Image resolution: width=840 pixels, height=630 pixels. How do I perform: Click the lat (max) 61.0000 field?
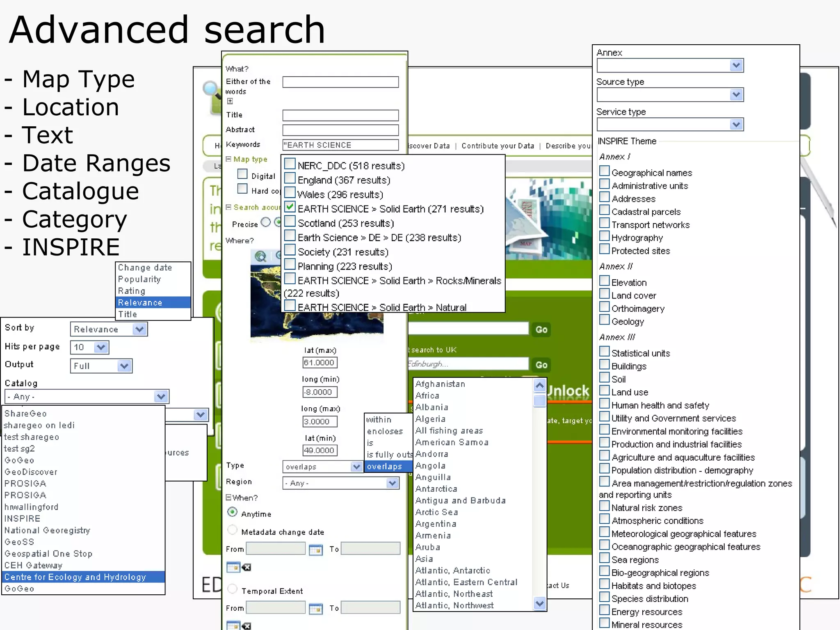click(x=320, y=363)
